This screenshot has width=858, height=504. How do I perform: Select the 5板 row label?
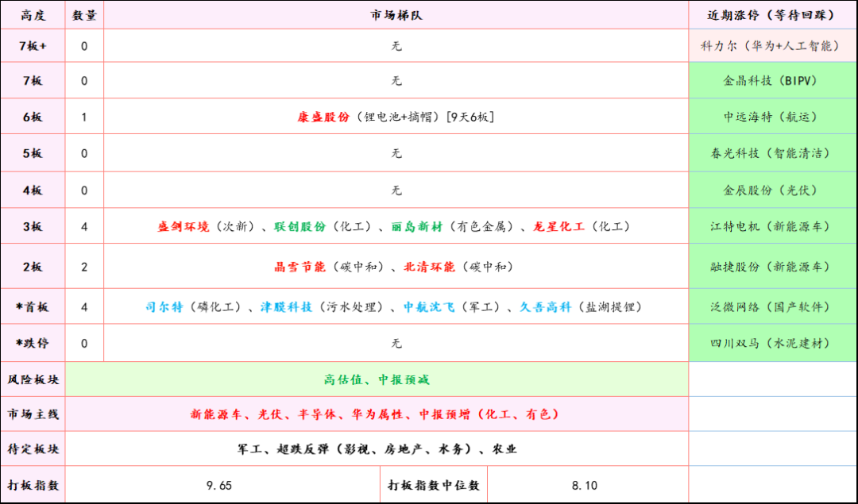(33, 154)
